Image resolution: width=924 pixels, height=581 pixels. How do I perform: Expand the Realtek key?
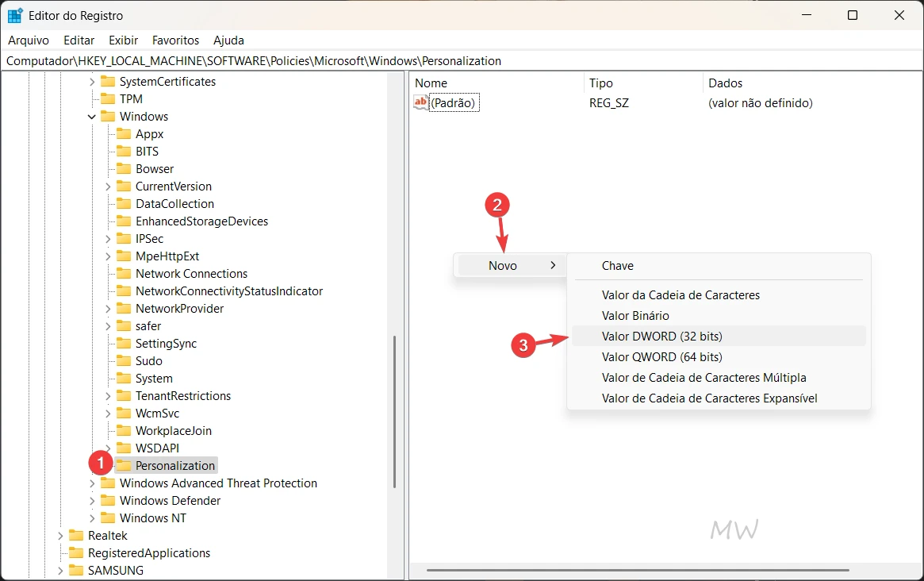(60, 536)
